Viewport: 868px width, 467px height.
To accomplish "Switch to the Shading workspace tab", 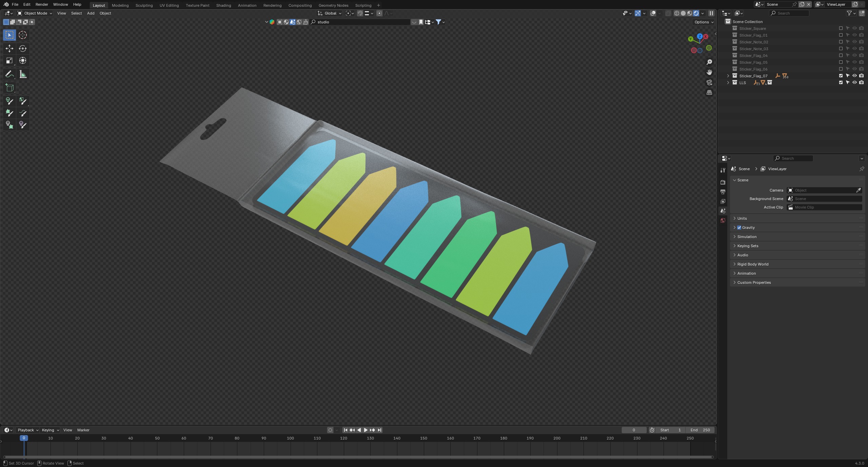I will click(223, 5).
